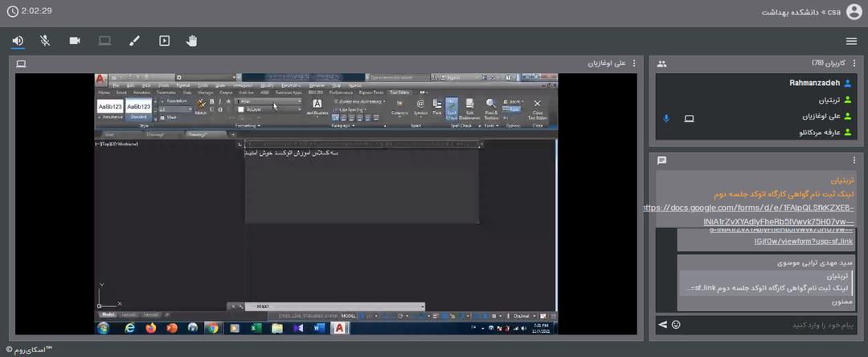Click Firefox icon in shared Windows taskbar
The height and width of the screenshot is (357, 868).
coord(151,328)
